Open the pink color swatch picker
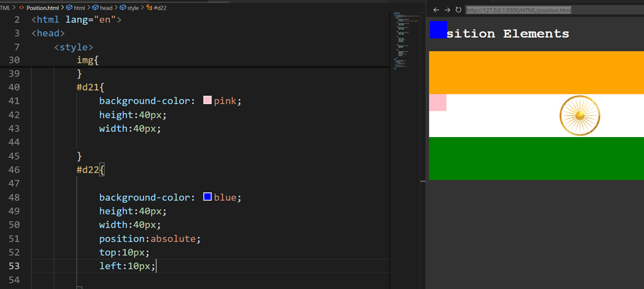 point(207,100)
